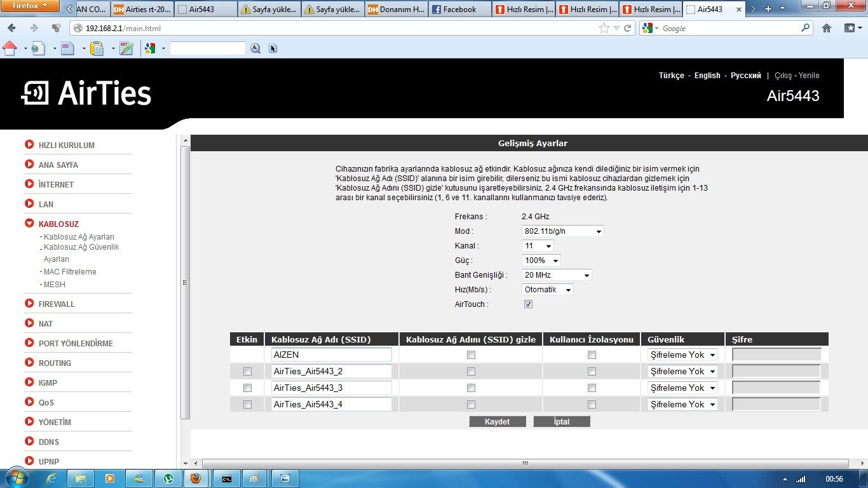Open Kablosuz Ağ Güvenlik Ayarları link

tap(81, 253)
